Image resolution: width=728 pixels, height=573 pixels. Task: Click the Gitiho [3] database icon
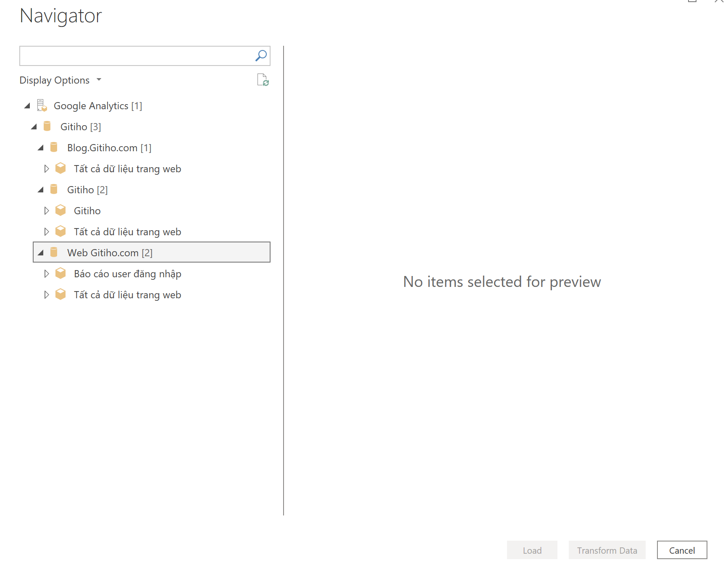[47, 126]
